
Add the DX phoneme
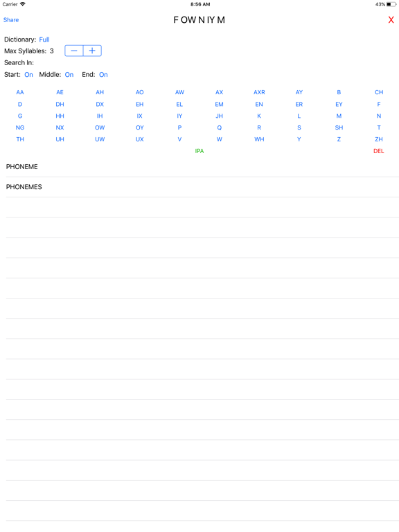(100, 104)
